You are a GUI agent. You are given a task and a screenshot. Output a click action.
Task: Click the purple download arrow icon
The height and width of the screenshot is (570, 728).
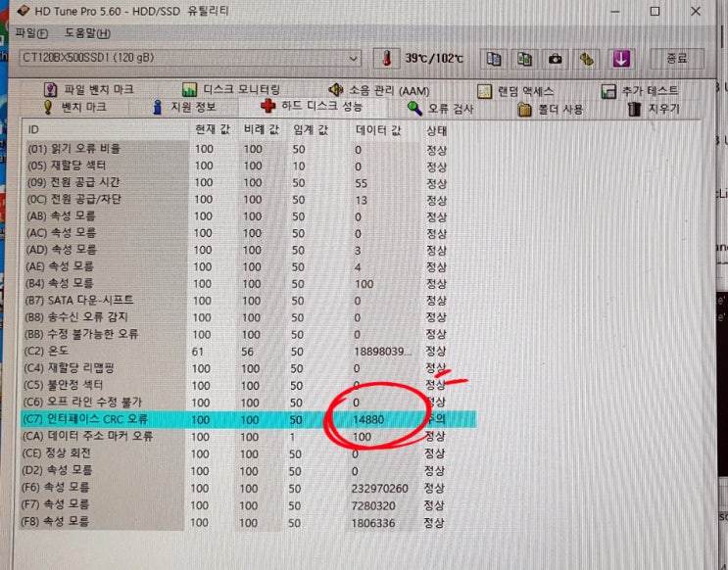point(621,59)
